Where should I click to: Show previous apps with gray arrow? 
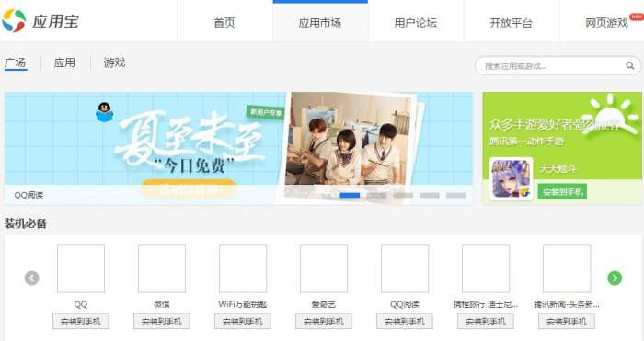tap(32, 278)
